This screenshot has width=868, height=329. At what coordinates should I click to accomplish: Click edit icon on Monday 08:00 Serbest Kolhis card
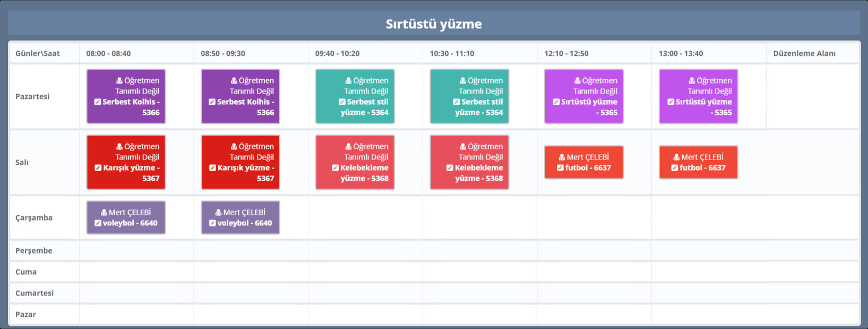(x=98, y=102)
